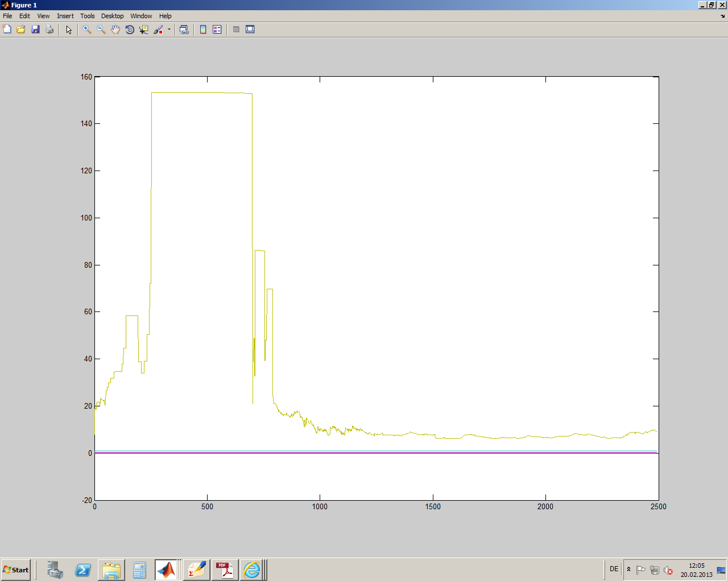Viewport: 728px width, 582px height.
Task: Select the Zoom Out tool
Action: (101, 30)
